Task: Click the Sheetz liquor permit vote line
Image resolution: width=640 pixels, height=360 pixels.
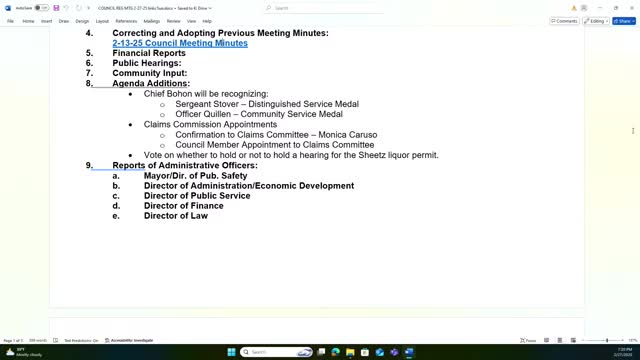Action: (x=291, y=155)
